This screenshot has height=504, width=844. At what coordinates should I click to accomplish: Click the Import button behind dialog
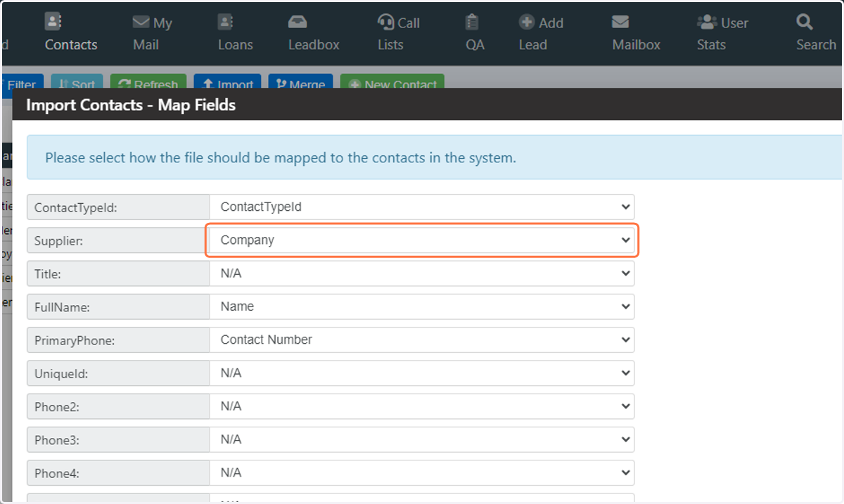tap(227, 82)
